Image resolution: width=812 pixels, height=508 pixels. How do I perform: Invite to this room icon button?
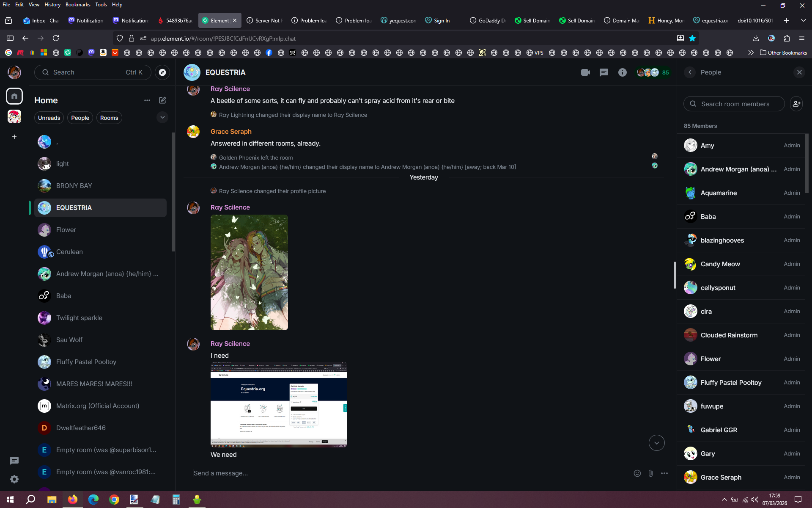point(796,104)
